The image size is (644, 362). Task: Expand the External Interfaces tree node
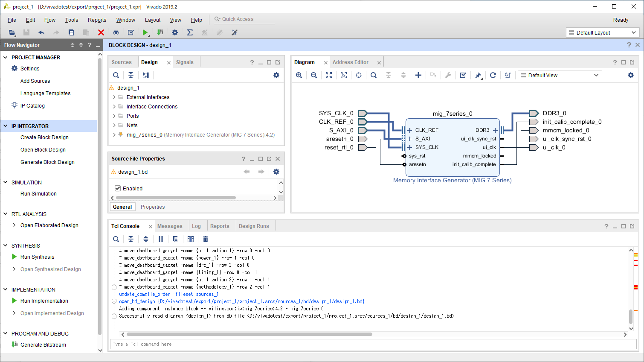pos(114,97)
